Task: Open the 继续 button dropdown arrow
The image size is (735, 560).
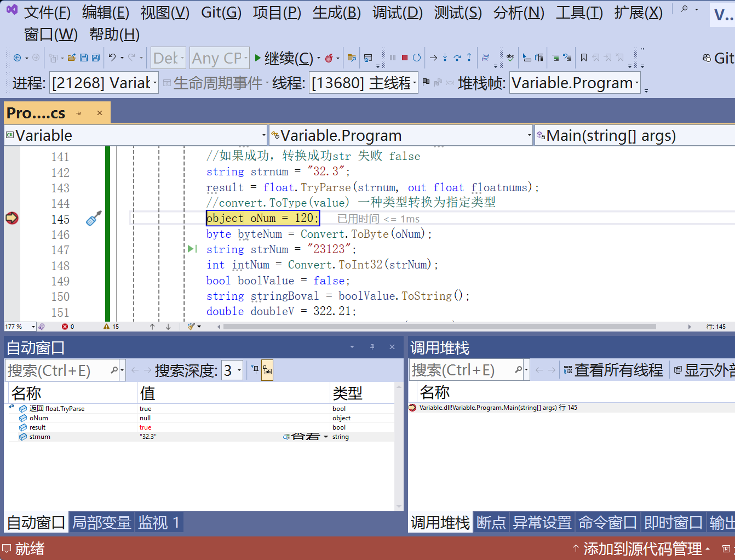Action: tap(319, 58)
